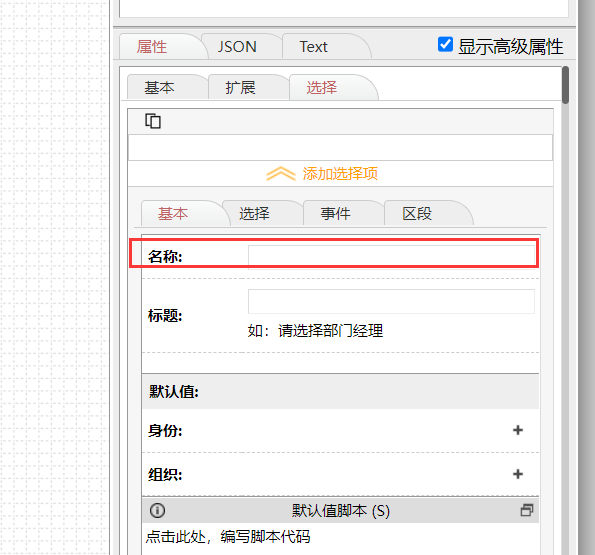Click the copy icon above the option list
This screenshot has height=555, width=595.
click(x=153, y=121)
